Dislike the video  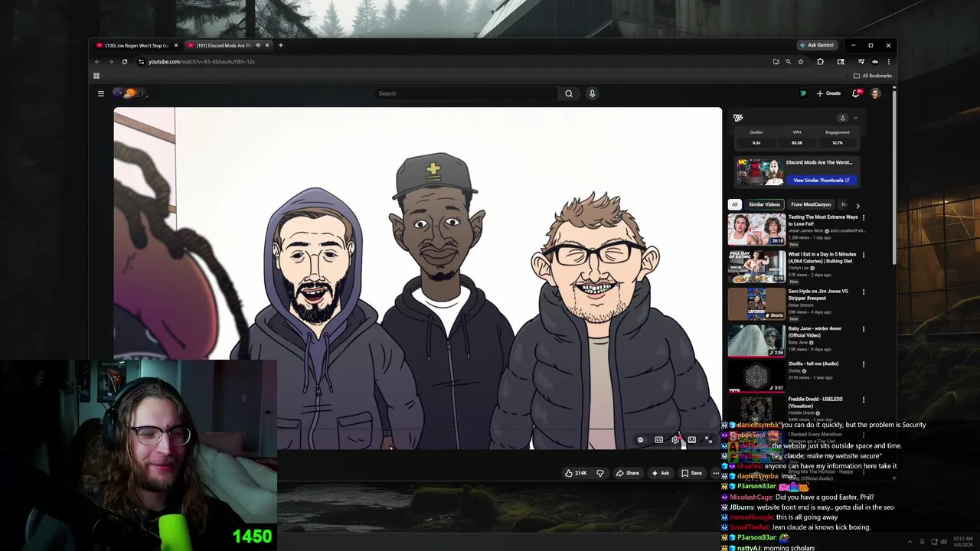(600, 473)
